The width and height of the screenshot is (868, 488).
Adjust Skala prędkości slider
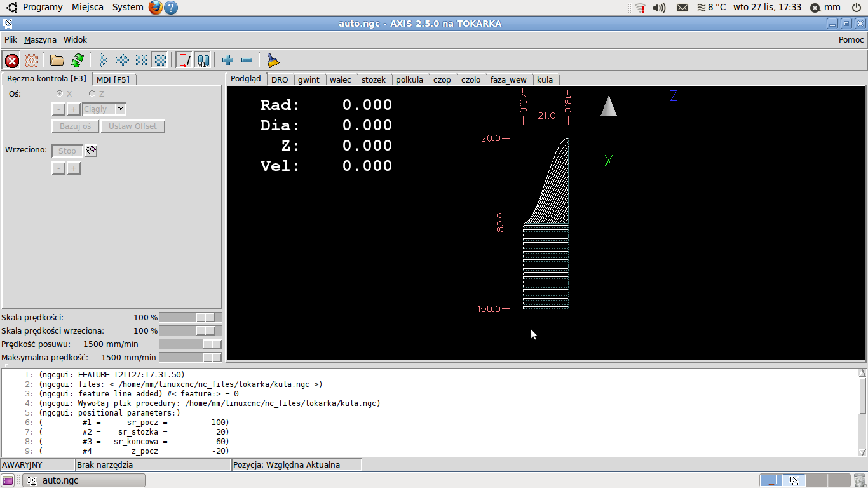pos(191,317)
